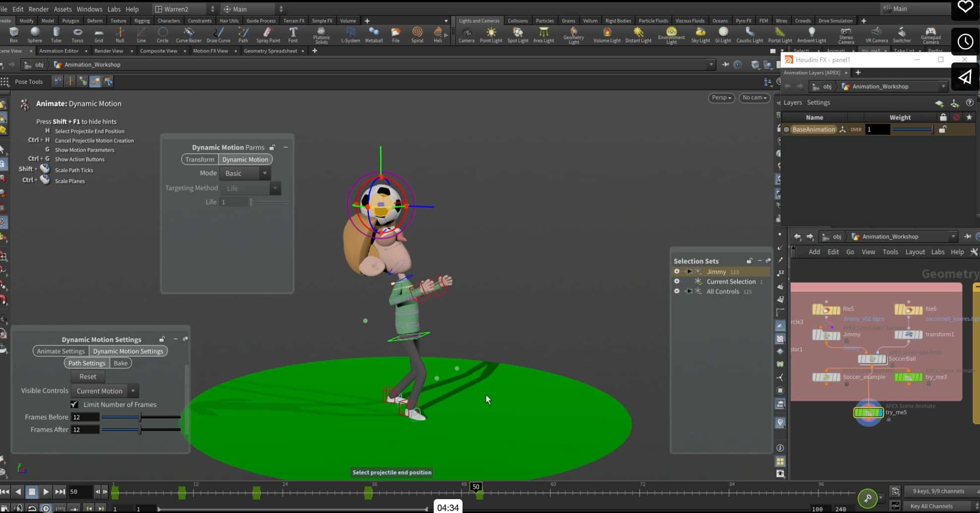The width and height of the screenshot is (980, 513).
Task: Toggle lock on BaseAnimation layer
Action: tap(942, 129)
